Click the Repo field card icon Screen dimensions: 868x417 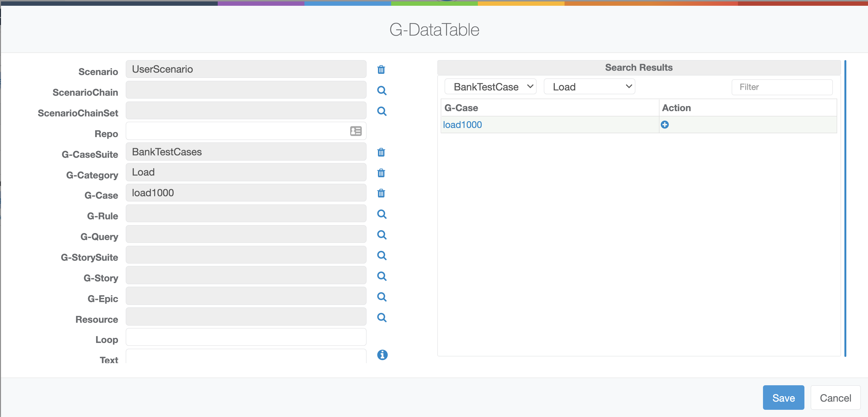pos(355,131)
